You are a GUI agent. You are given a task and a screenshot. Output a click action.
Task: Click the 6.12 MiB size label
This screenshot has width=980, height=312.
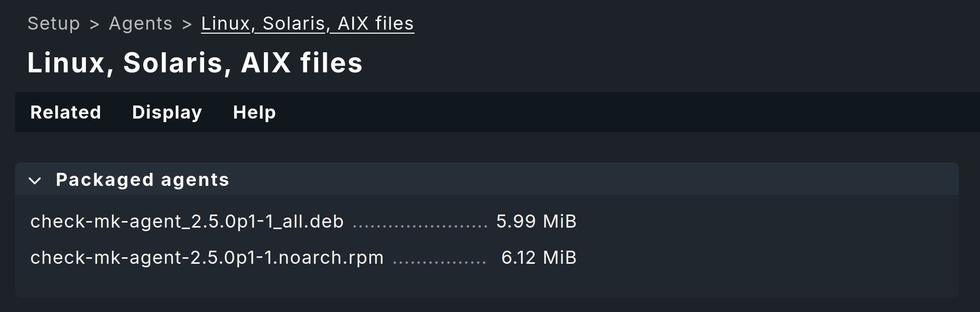539,257
